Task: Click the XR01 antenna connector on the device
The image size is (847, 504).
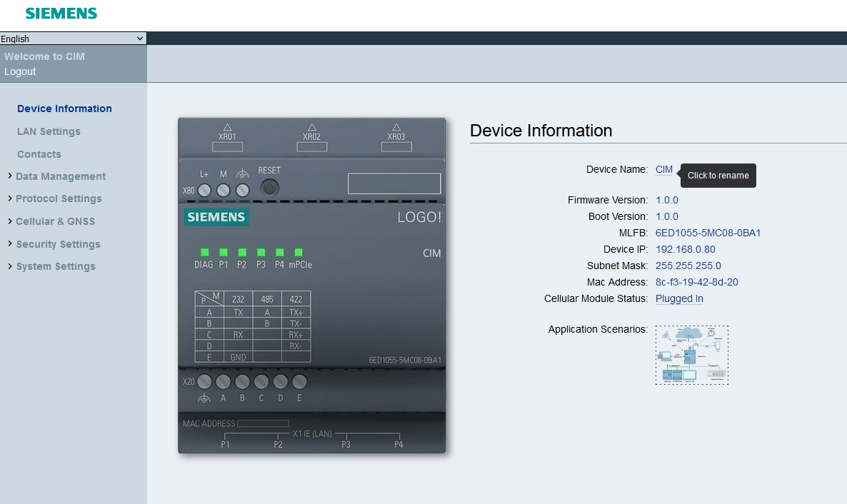Action: [227, 146]
